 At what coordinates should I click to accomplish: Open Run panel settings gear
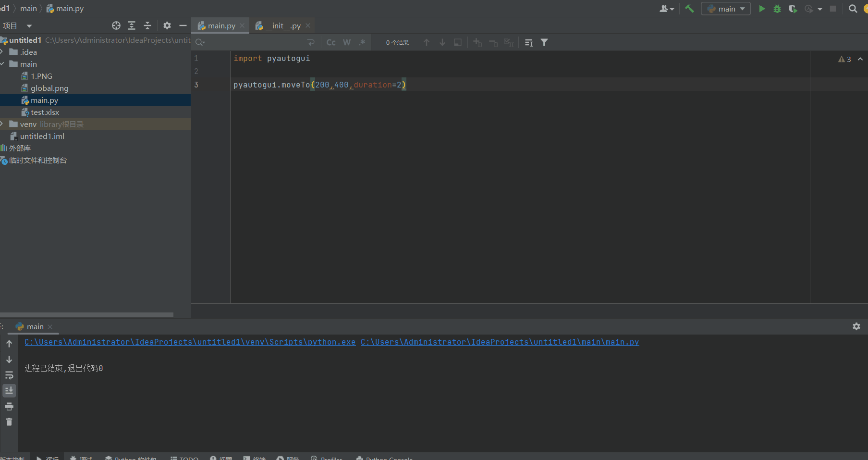(856, 326)
